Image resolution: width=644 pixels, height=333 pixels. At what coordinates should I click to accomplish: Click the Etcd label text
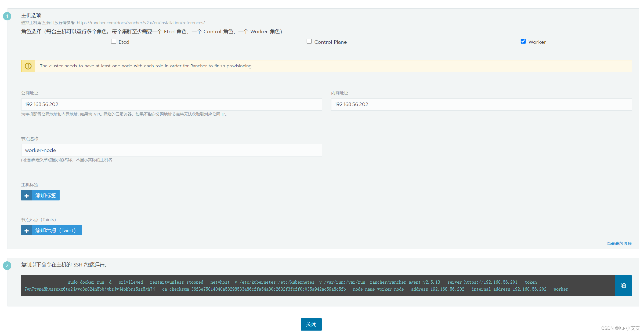click(x=124, y=42)
